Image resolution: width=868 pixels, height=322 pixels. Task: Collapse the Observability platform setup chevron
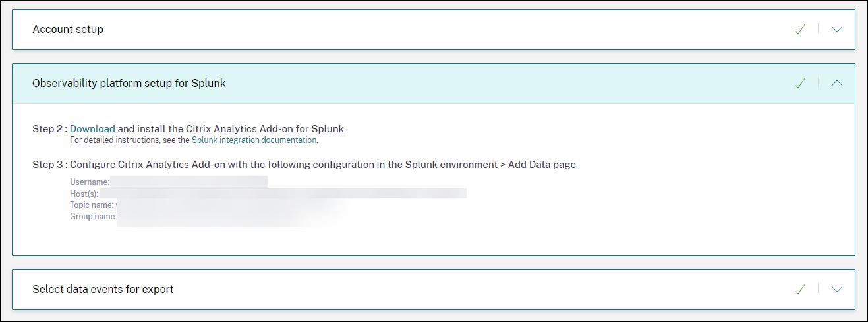[x=837, y=83]
